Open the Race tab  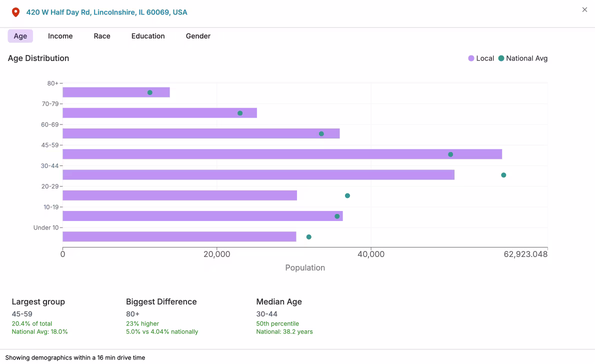coord(102,36)
